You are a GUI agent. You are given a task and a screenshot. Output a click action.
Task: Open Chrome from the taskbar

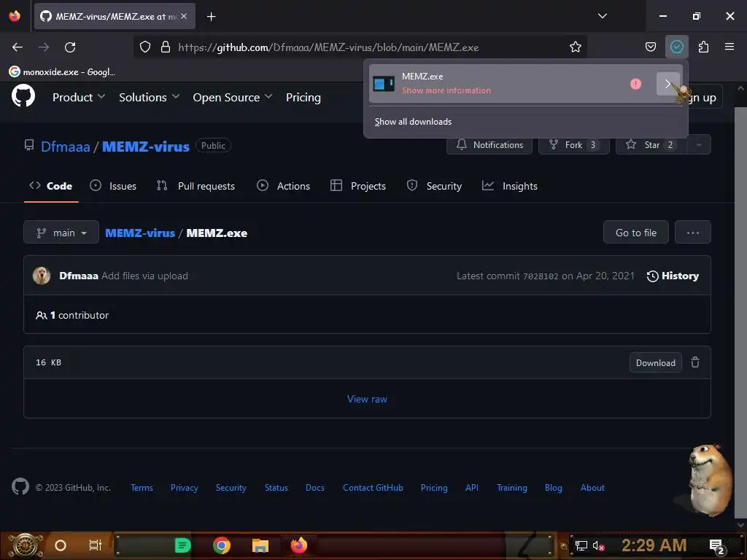click(222, 545)
